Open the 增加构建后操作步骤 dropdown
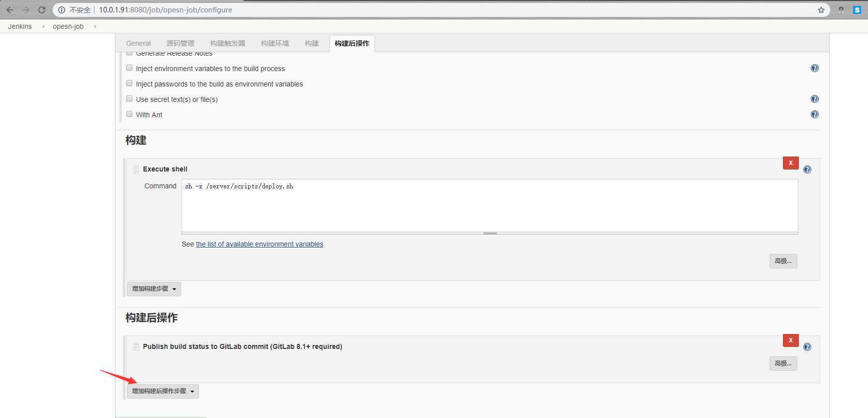 pyautogui.click(x=163, y=391)
